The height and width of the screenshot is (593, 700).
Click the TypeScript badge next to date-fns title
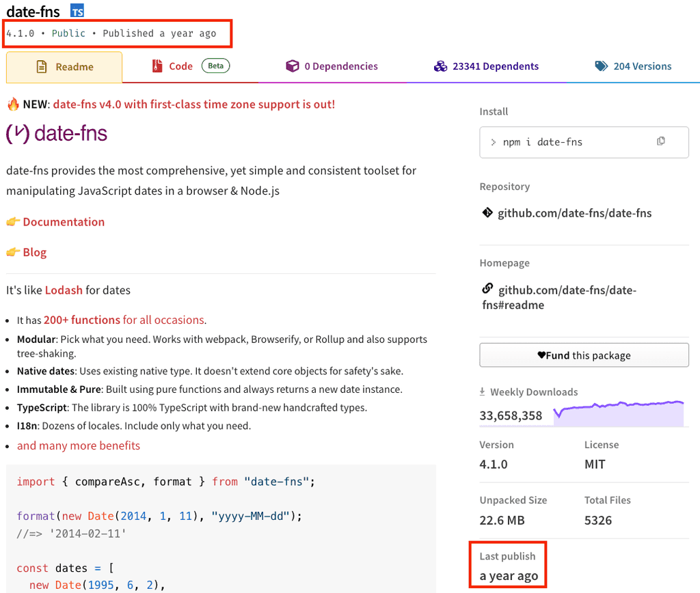[77, 10]
